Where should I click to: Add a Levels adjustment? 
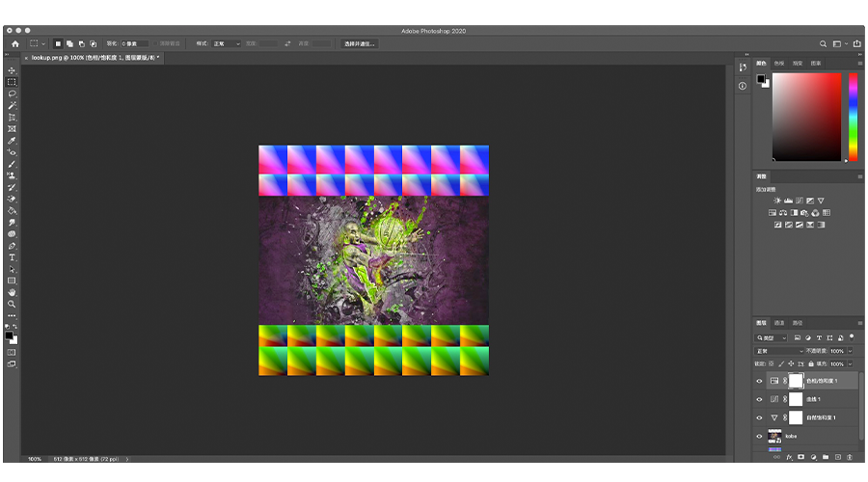[788, 201]
